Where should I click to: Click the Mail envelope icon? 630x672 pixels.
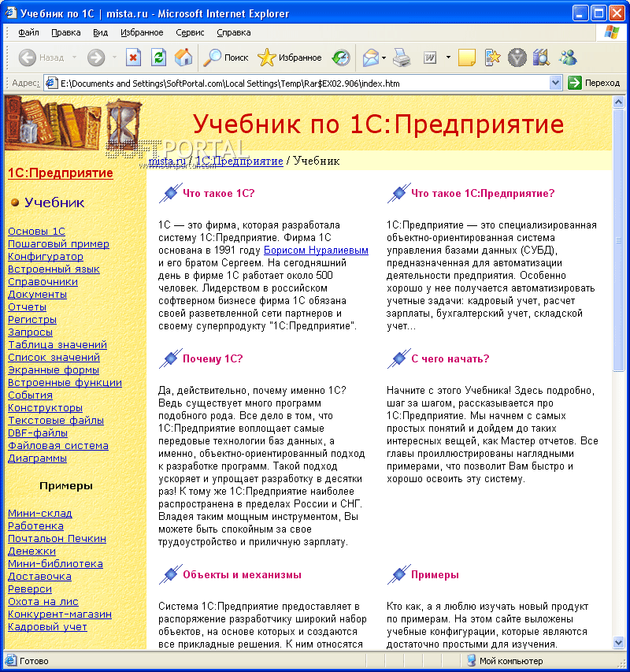click(x=370, y=58)
